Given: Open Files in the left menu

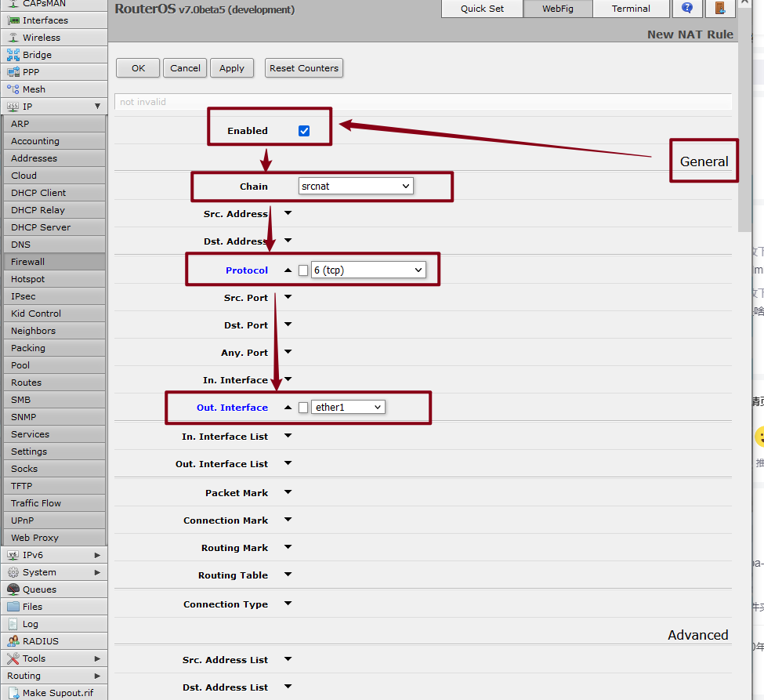Looking at the screenshot, I should [x=32, y=607].
